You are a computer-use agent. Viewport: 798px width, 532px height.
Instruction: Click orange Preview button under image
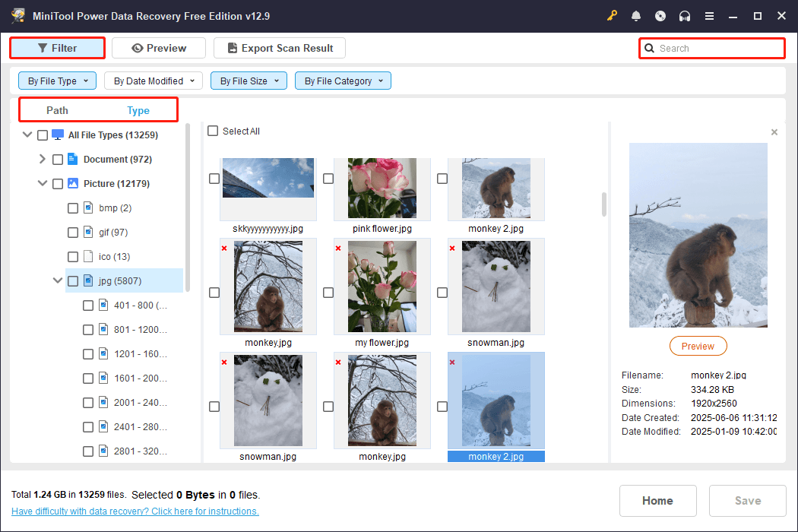(x=698, y=347)
